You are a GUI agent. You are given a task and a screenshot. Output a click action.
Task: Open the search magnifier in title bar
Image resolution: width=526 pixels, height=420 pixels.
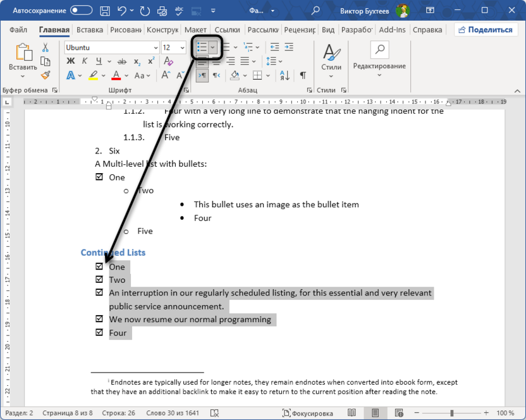(315, 11)
